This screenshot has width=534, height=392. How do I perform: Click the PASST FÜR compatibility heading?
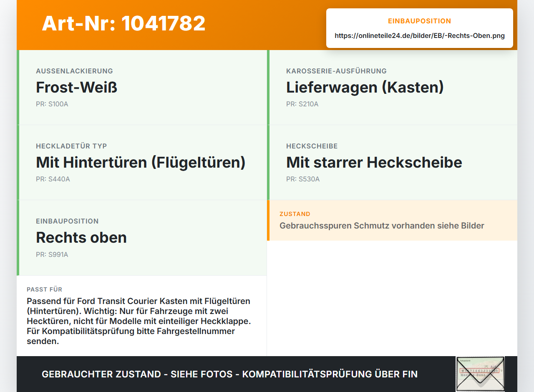(45, 289)
